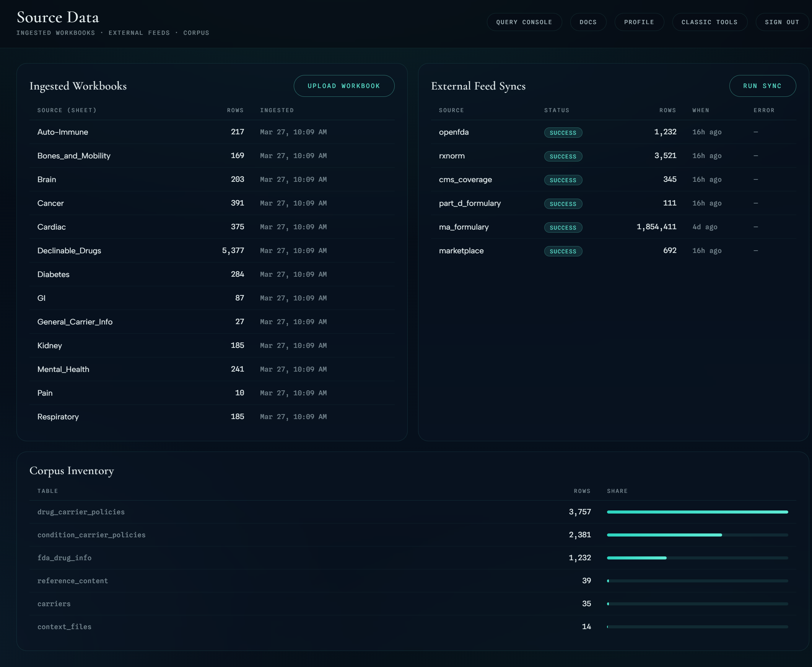Click the openfda feed source
Screen dimensions: 812x667
click(x=454, y=132)
